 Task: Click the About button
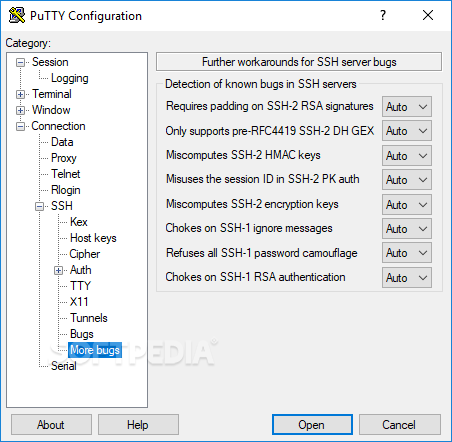(x=51, y=425)
